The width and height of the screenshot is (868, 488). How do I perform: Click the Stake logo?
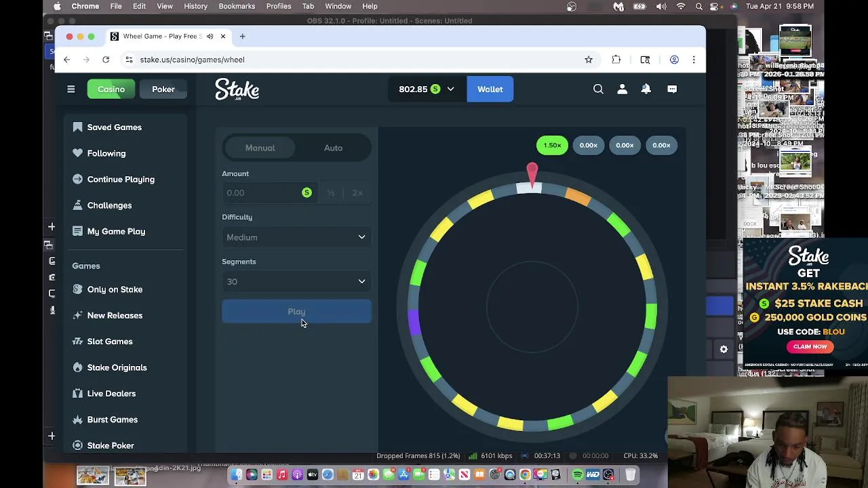pyautogui.click(x=237, y=89)
